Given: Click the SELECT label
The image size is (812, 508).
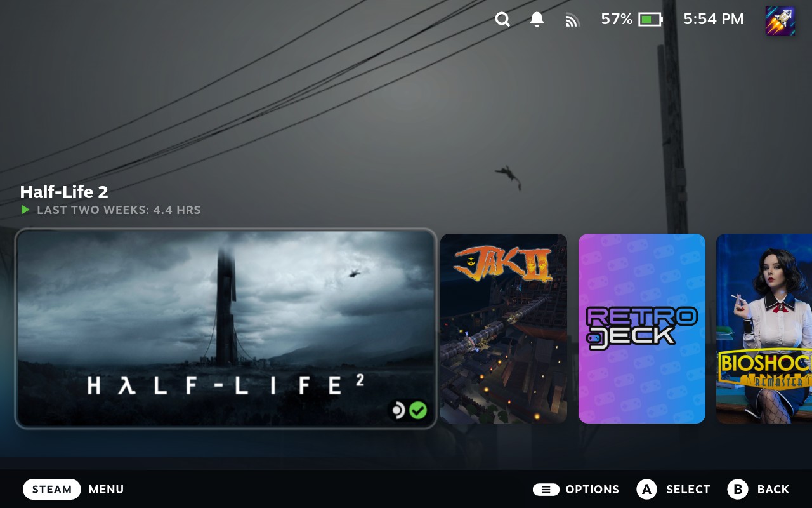Looking at the screenshot, I should point(688,490).
